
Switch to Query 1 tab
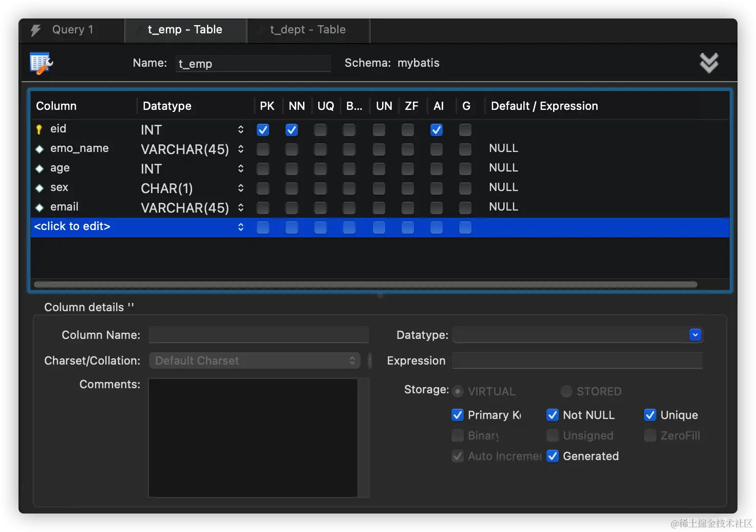point(72,30)
